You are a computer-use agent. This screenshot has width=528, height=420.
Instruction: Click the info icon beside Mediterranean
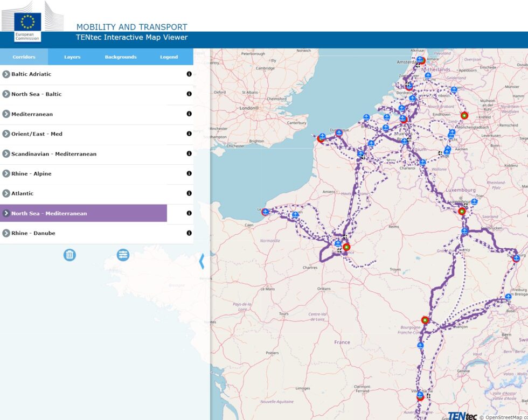coord(189,114)
